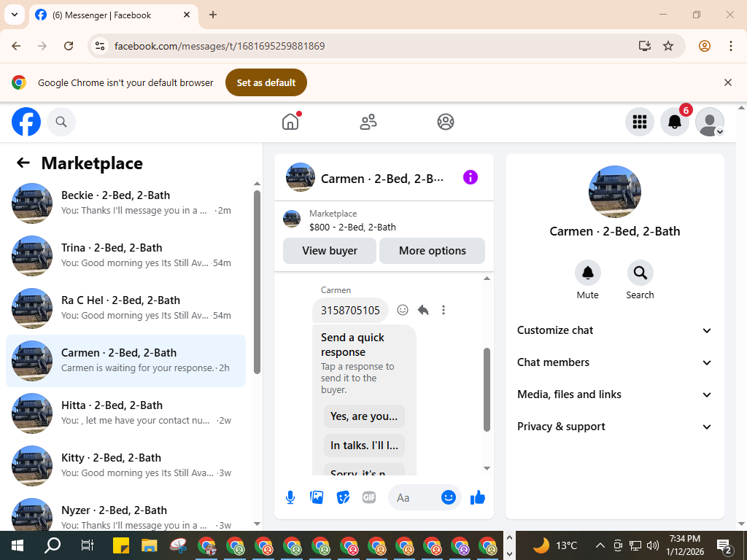Send quick response 'Yes, are you...'
Viewport: 747px width, 560px height.
pos(364,416)
